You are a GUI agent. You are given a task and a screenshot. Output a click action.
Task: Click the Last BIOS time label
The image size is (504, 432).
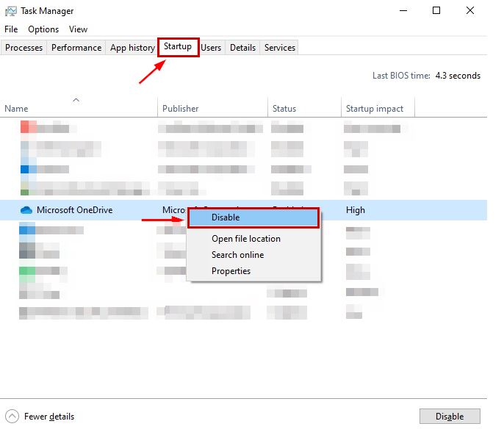click(401, 76)
